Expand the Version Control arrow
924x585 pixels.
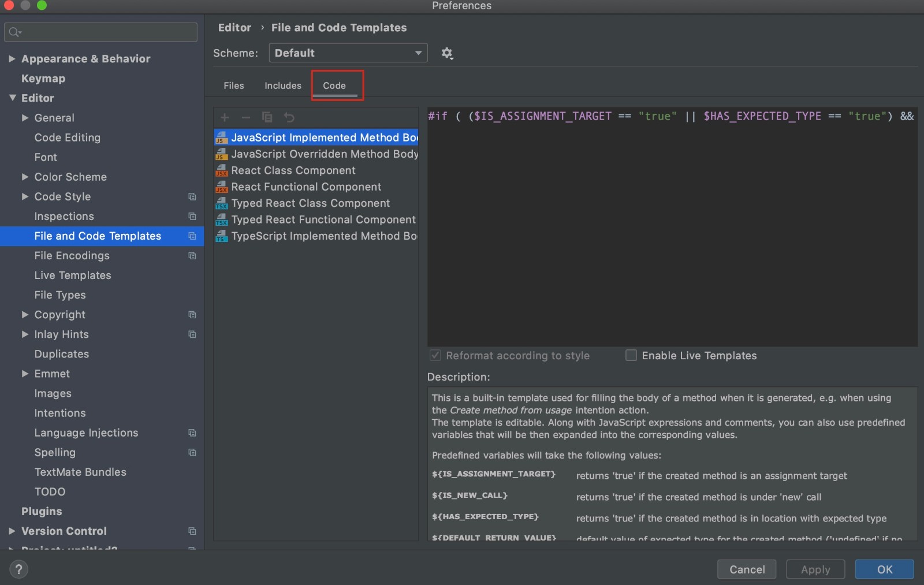(12, 531)
